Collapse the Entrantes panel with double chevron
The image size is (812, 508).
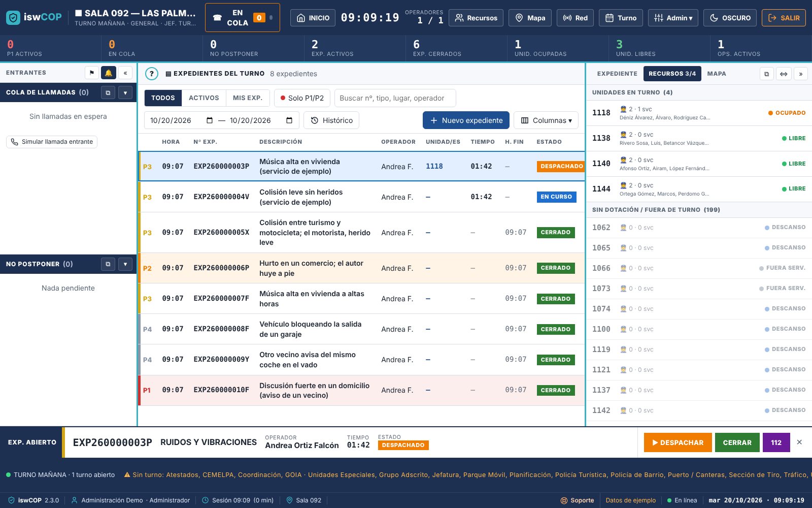click(x=125, y=73)
